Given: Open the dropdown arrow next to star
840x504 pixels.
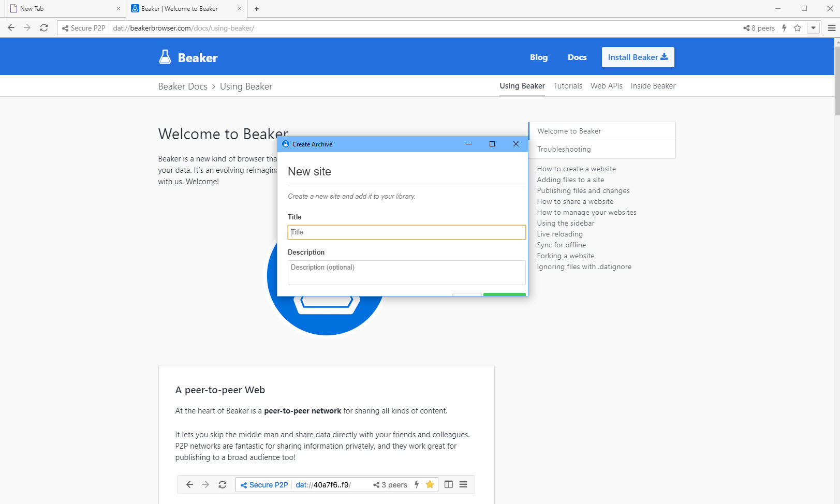Looking at the screenshot, I should pyautogui.click(x=814, y=28).
